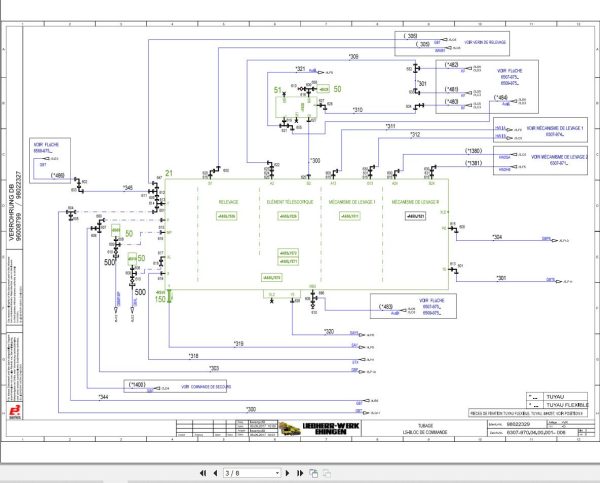This screenshot has width=600, height=483.
Task: Click the MECANISME DE LEVAGE 1 block label
Action: 352,202
